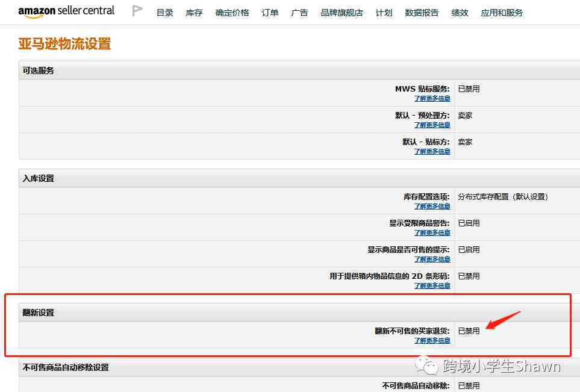580x392 pixels.
Task: Open the 计划 menu
Action: tap(384, 13)
